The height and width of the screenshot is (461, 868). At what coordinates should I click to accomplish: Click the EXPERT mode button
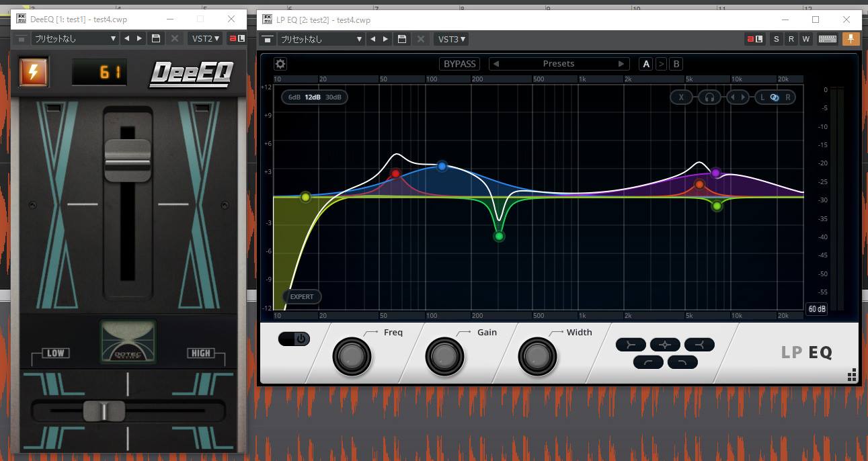point(302,296)
